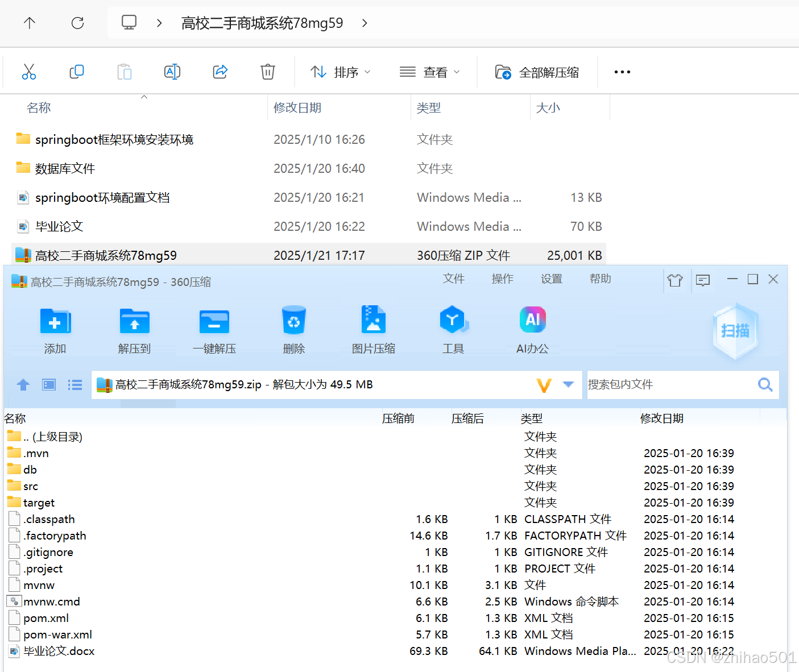Expand the chevron after 高校二手商城系统78mg59 path
Screen dimensions: 799x672
pyautogui.click(x=365, y=23)
